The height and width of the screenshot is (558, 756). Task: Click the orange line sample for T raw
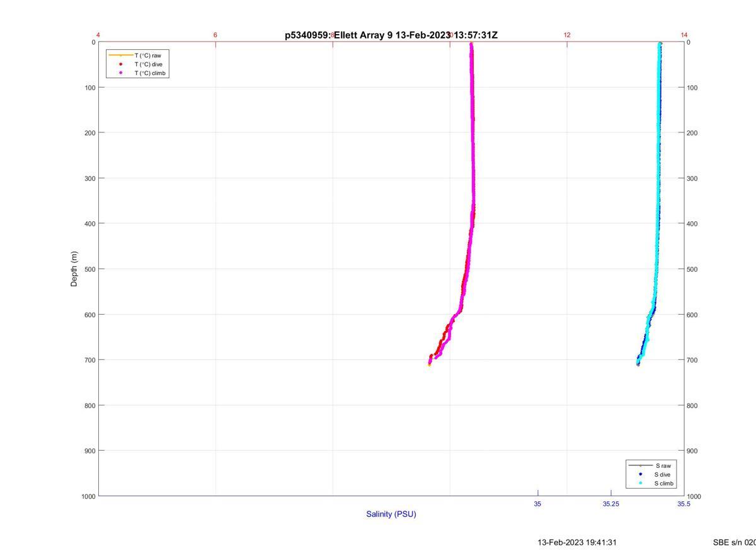coord(120,55)
